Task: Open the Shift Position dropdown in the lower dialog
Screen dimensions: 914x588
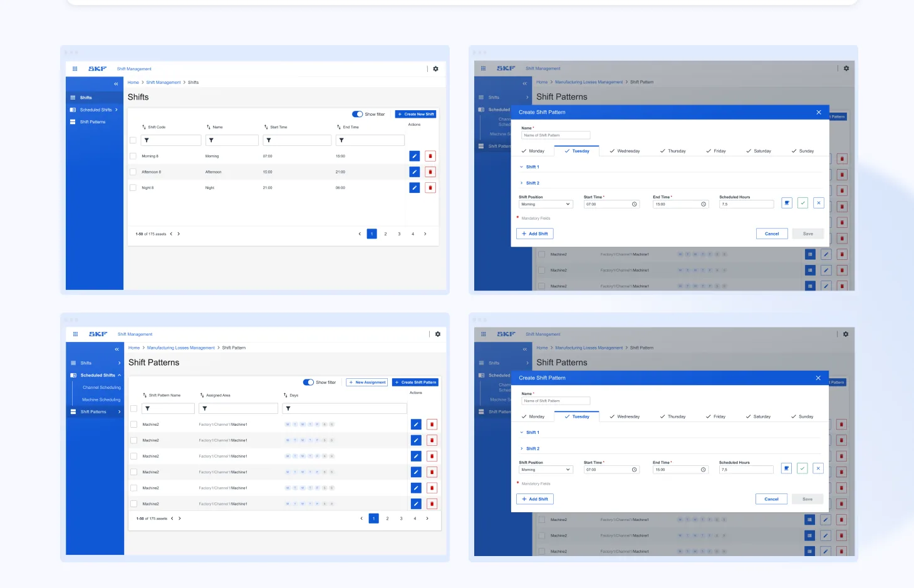Action: (x=546, y=470)
